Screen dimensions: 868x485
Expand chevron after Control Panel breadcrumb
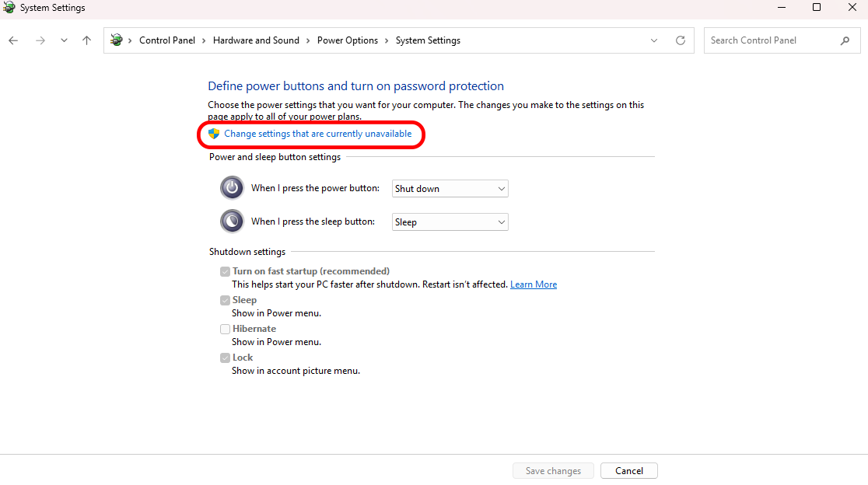[x=204, y=40]
